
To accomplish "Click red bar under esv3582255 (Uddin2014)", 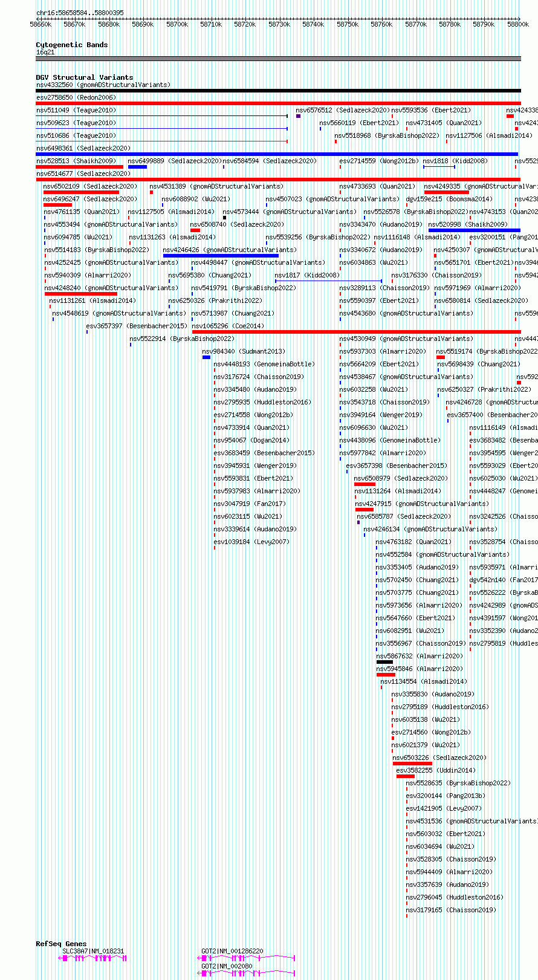I will point(406,776).
